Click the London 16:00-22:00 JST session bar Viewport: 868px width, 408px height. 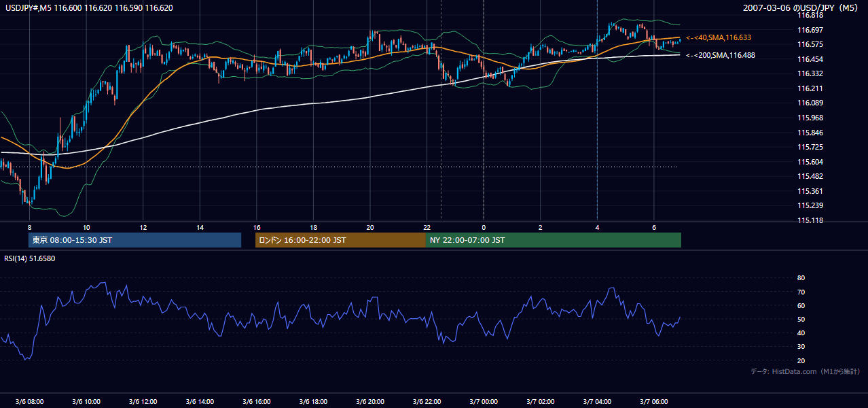tap(340, 240)
